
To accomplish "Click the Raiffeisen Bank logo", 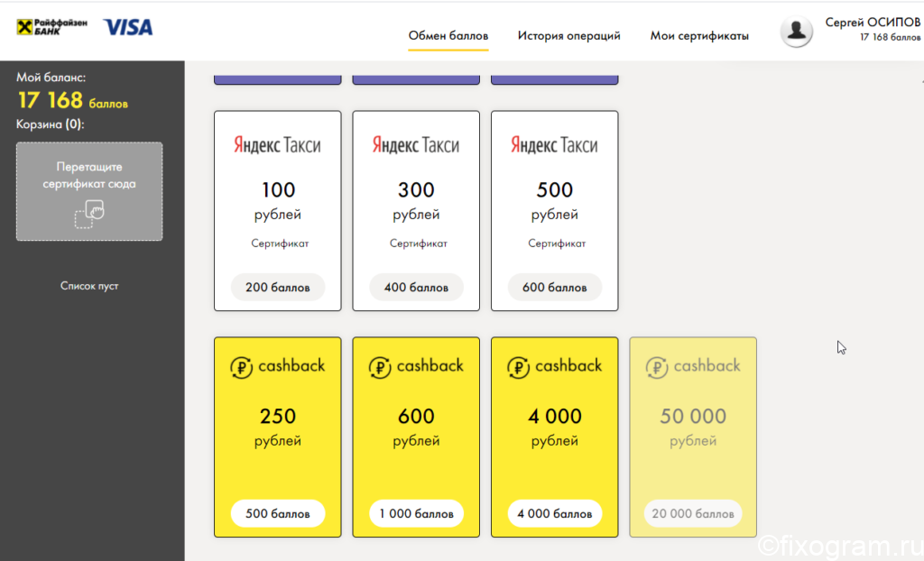I will coord(51,26).
